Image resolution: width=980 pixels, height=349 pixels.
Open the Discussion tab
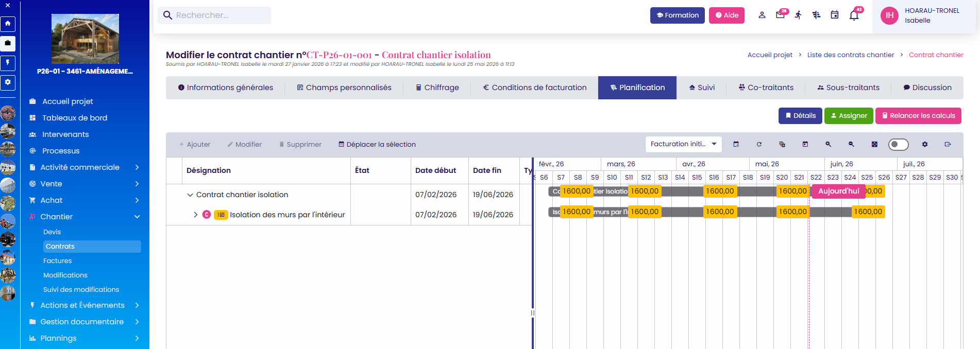(x=927, y=88)
